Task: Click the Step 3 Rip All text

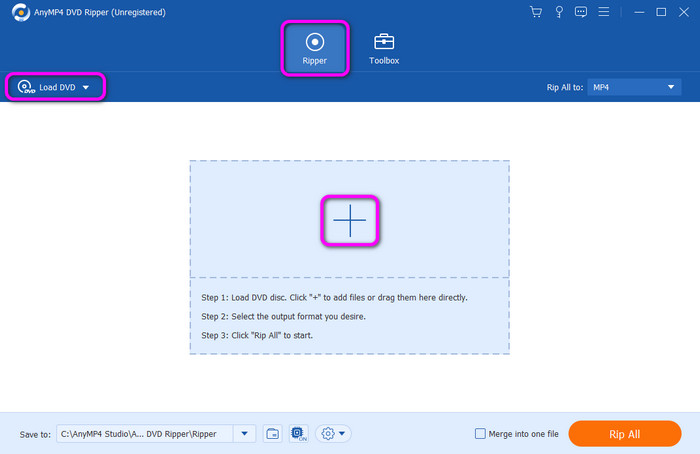Action: (257, 335)
